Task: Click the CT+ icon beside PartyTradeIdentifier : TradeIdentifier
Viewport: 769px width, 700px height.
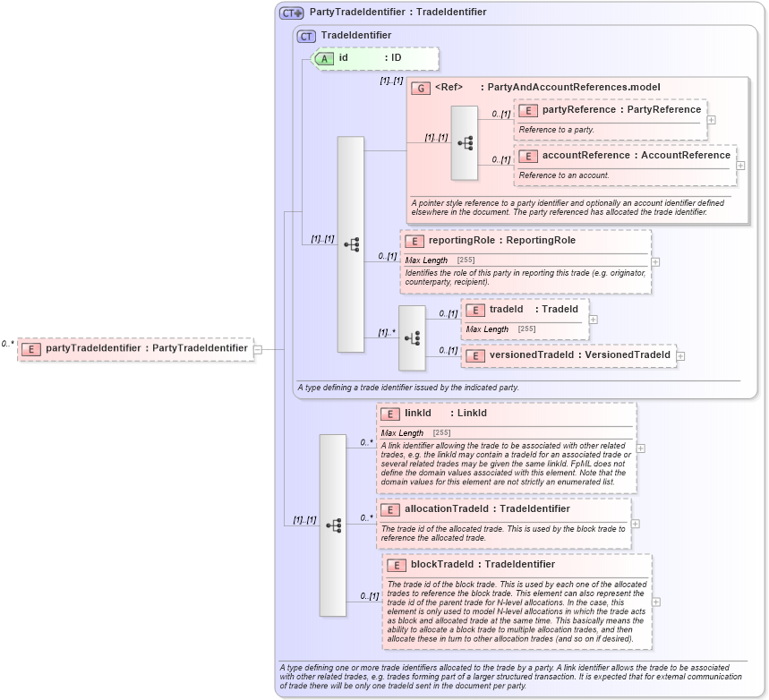Action: 291,13
